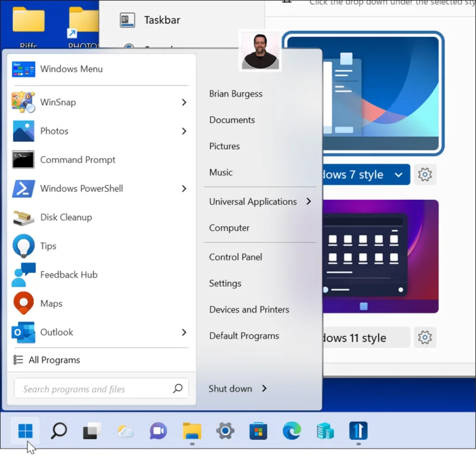Open Devices and Printers
The width and height of the screenshot is (476, 465).
(249, 309)
